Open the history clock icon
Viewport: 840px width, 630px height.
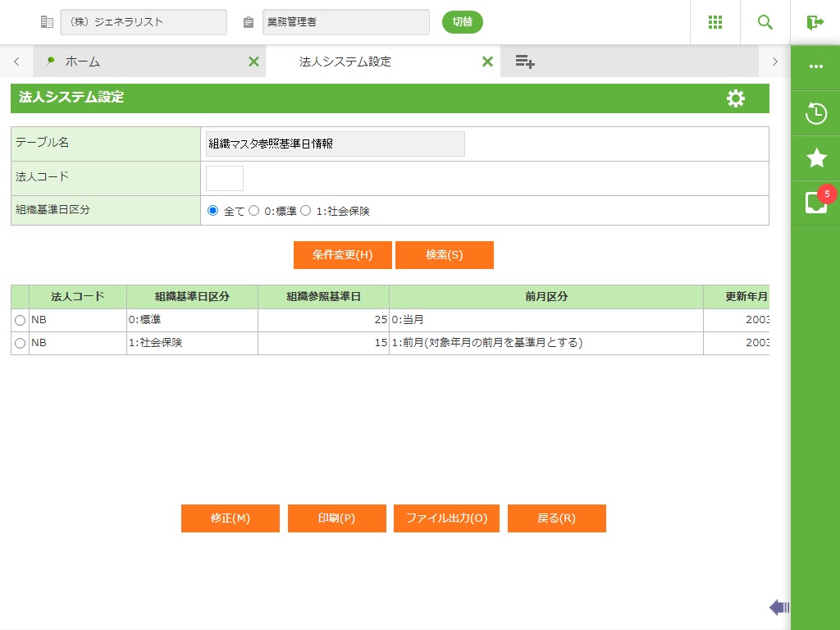click(x=816, y=113)
